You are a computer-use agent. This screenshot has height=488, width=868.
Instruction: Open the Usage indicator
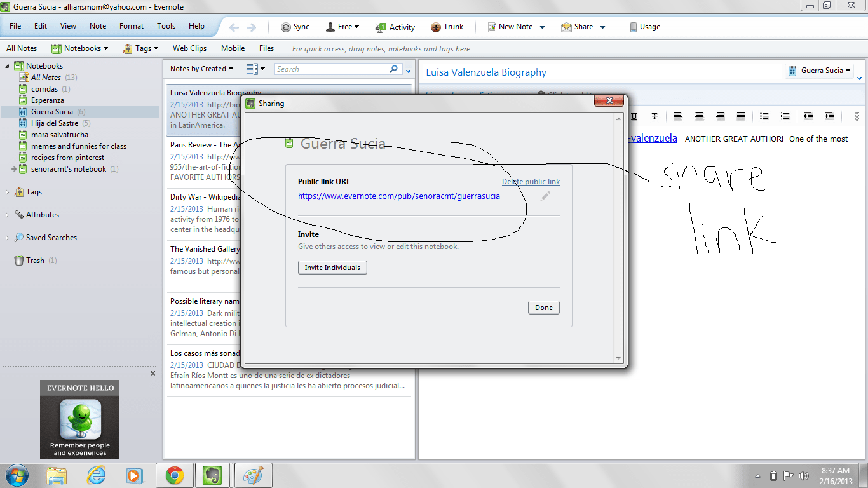click(x=645, y=27)
